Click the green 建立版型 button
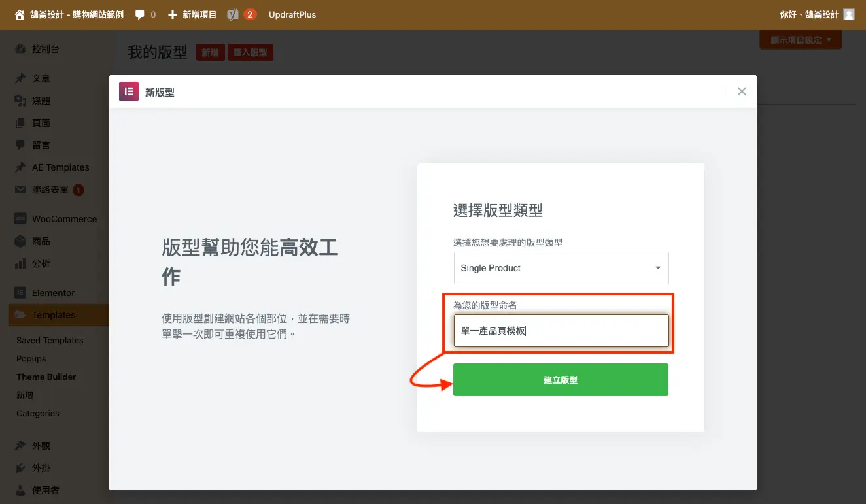866x504 pixels. (561, 380)
